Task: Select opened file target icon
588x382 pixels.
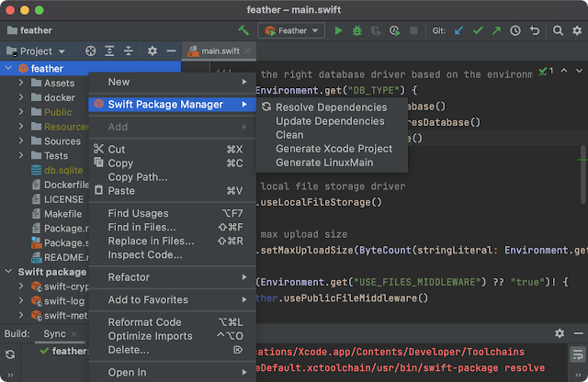Action: click(90, 51)
